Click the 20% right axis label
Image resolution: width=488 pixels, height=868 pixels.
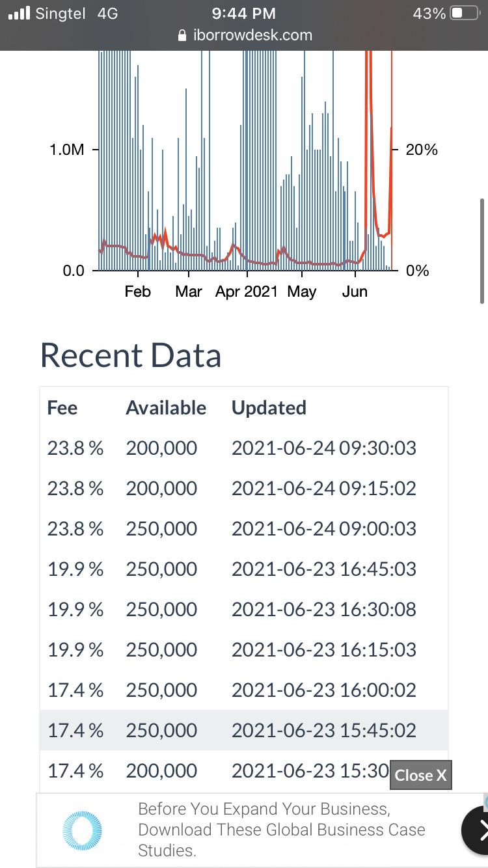[x=422, y=150]
